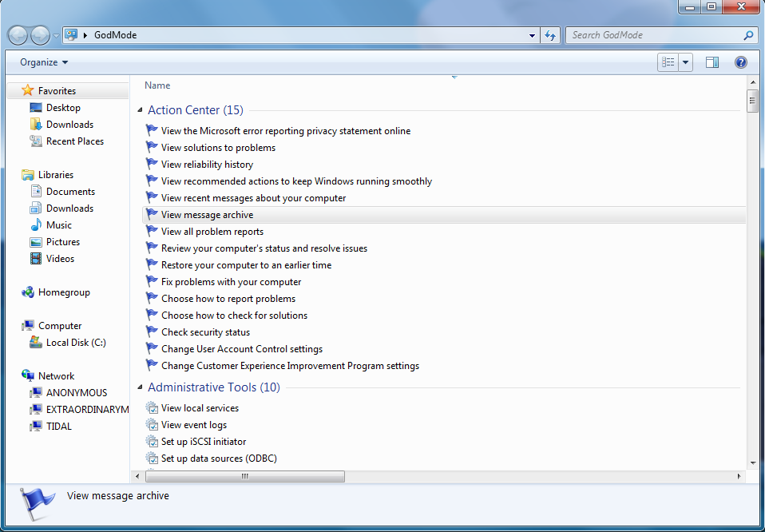Click flag icon beside View all problem reports
765x532 pixels.
pos(152,231)
